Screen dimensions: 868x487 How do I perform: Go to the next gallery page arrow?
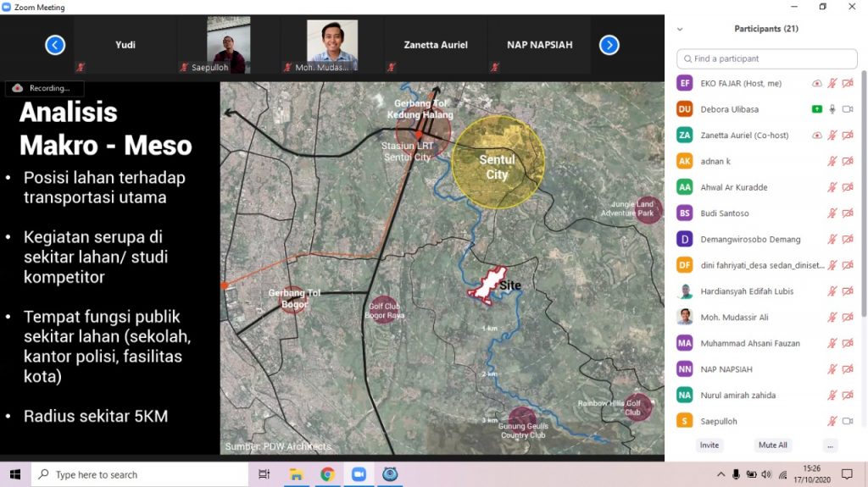pos(609,45)
